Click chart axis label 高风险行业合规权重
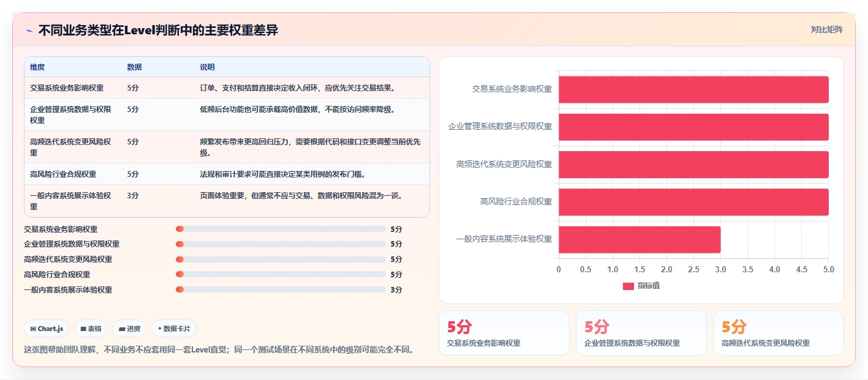Screen dimensions: 868x380 pyautogui.click(x=516, y=201)
